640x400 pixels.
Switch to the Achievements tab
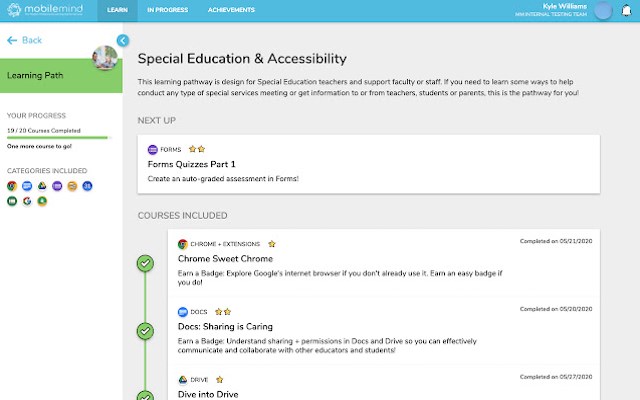pyautogui.click(x=231, y=10)
